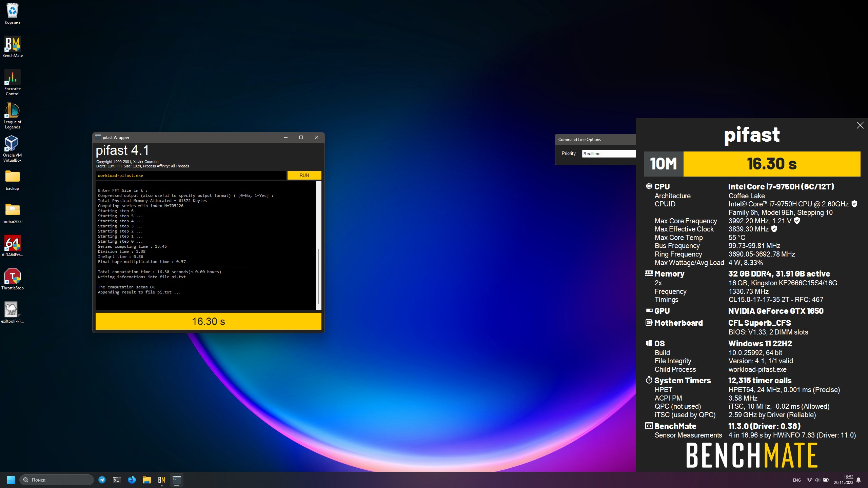Viewport: 868px width, 488px height.
Task: Select the backup folder on desktop
Action: 12,180
